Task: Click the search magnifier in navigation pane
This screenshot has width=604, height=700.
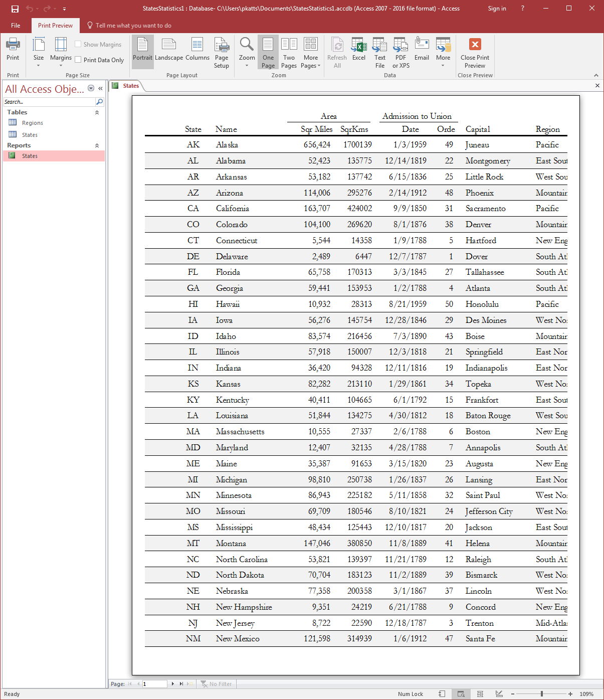Action: click(x=99, y=102)
